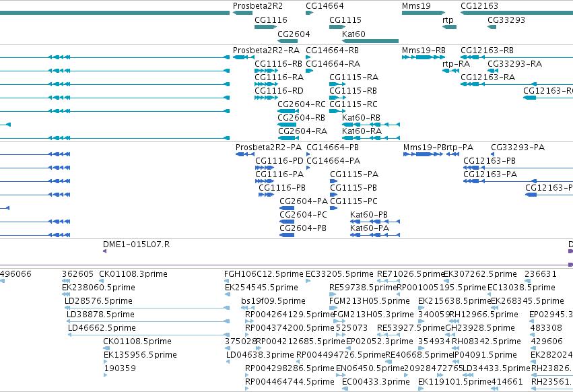The image size is (573, 392).
Task: Click the EST labeled 190359
Action: point(121,368)
